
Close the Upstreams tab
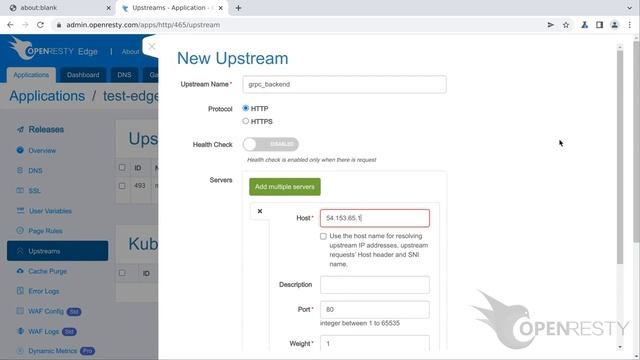tap(220, 8)
